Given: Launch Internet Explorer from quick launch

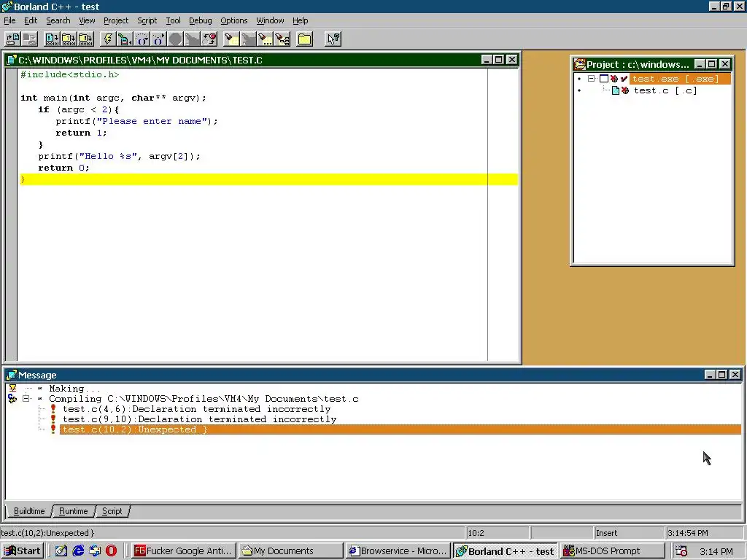Looking at the screenshot, I should [x=78, y=551].
